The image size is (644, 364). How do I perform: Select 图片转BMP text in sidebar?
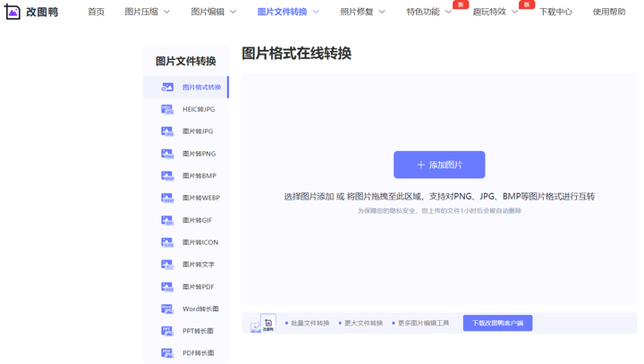[x=199, y=176]
